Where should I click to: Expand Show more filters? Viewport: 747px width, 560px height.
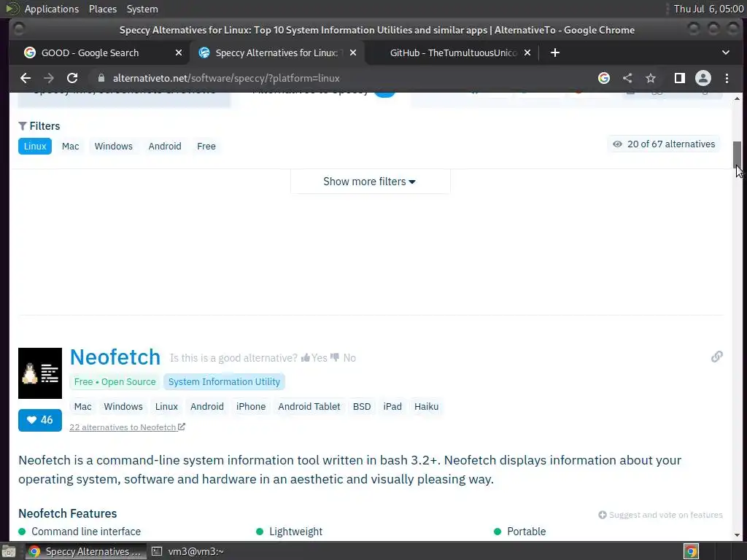pyautogui.click(x=370, y=182)
